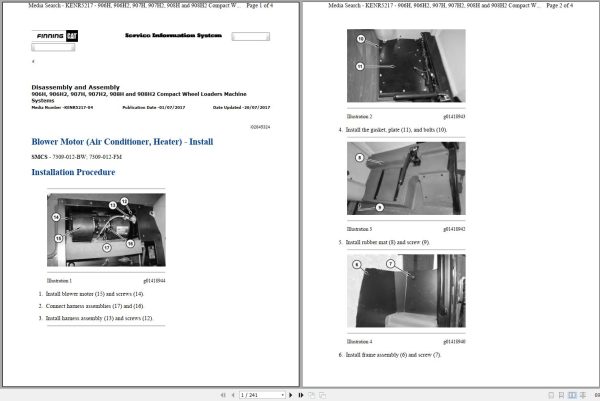Click Illustration 2 plate and bolts photo
The width and height of the screenshot is (600, 401).
coord(406,65)
